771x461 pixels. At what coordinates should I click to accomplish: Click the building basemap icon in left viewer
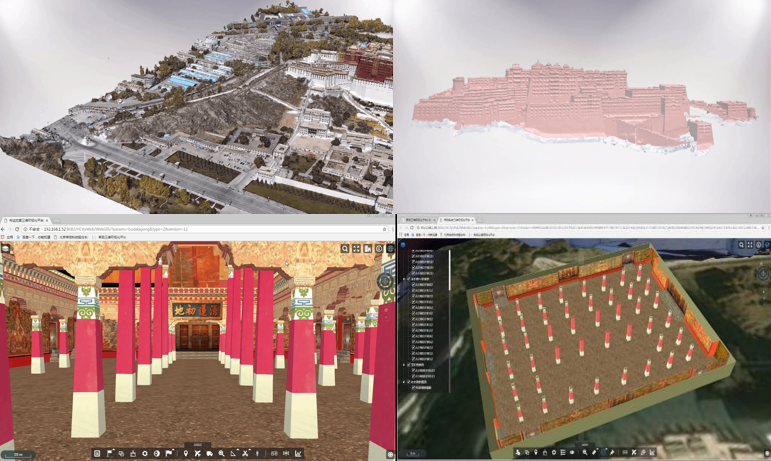(x=368, y=249)
